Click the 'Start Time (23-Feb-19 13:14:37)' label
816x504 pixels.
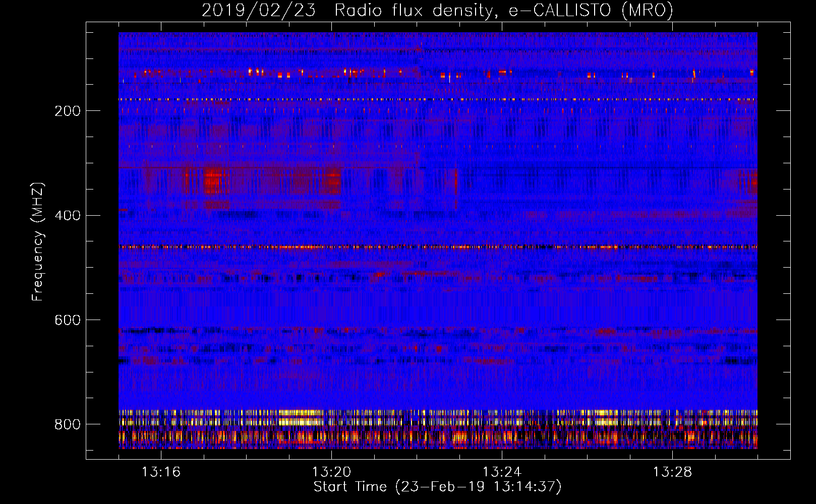pyautogui.click(x=437, y=487)
